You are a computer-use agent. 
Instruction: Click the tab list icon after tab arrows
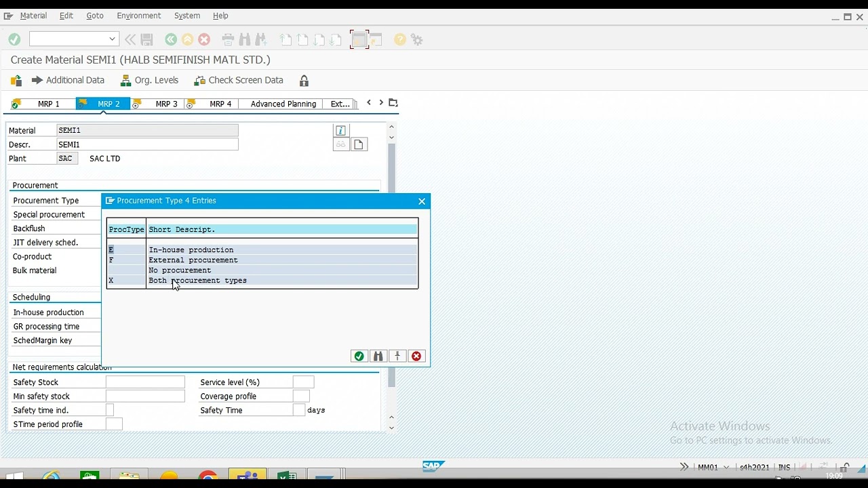pos(393,103)
